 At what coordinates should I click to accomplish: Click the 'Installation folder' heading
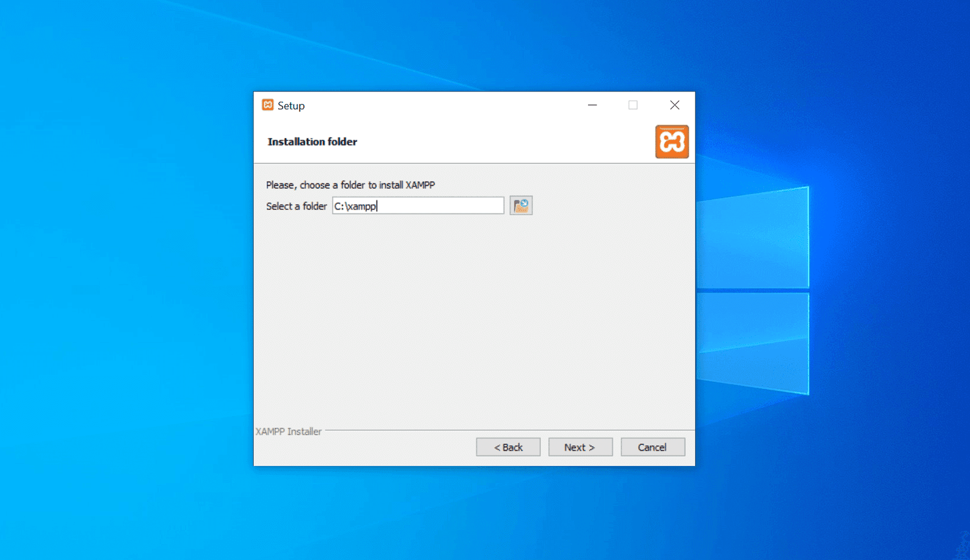point(312,142)
